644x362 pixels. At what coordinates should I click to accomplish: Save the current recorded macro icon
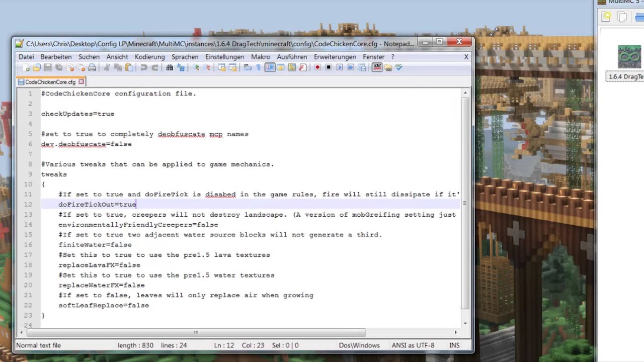(362, 67)
